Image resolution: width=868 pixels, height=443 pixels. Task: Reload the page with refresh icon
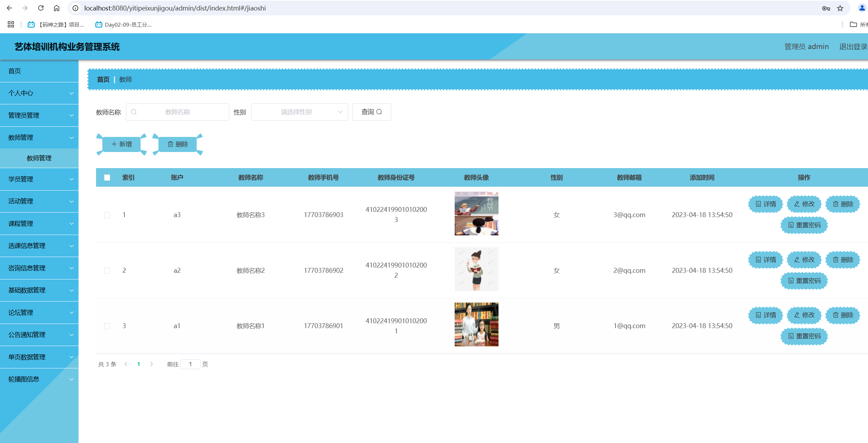pyautogui.click(x=41, y=8)
